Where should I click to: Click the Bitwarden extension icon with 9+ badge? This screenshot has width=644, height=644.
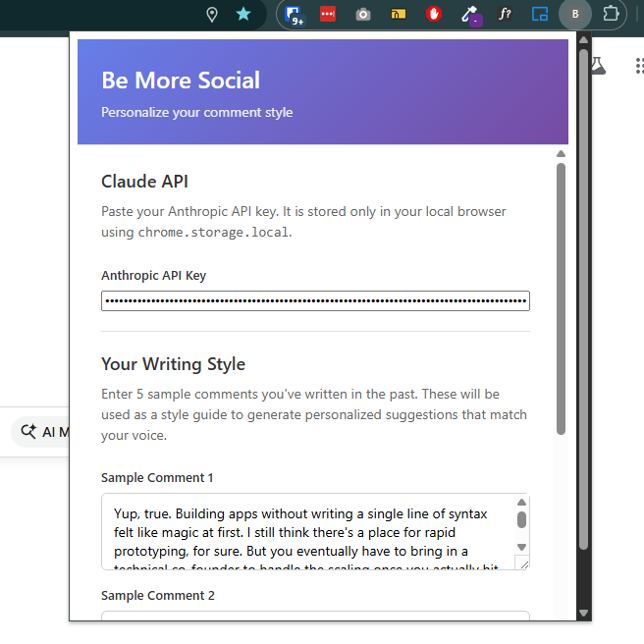coord(294,14)
